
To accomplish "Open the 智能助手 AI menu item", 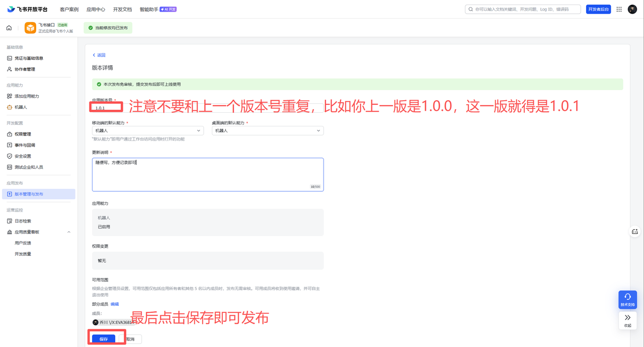I will 158,9.
